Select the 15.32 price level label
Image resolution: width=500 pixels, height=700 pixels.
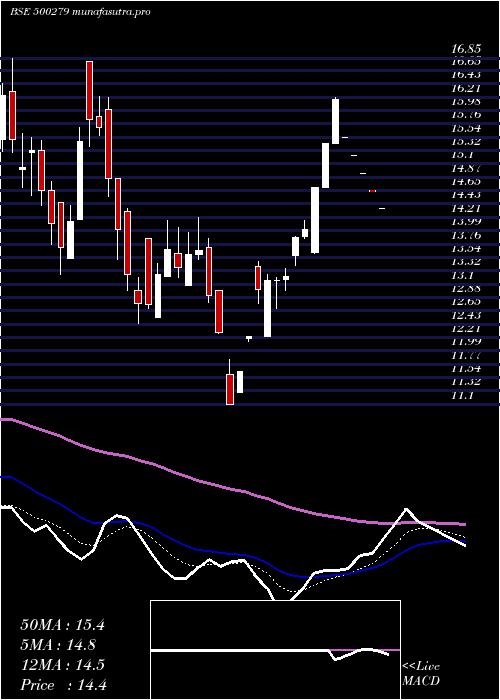(x=466, y=142)
